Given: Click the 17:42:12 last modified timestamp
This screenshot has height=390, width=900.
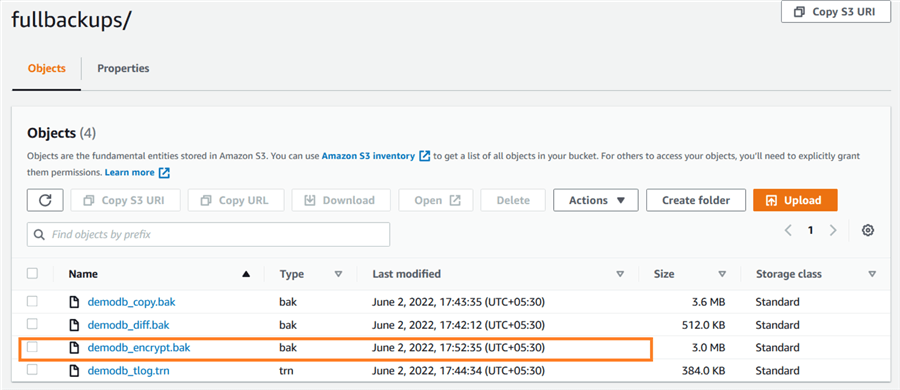Looking at the screenshot, I should (458, 325).
